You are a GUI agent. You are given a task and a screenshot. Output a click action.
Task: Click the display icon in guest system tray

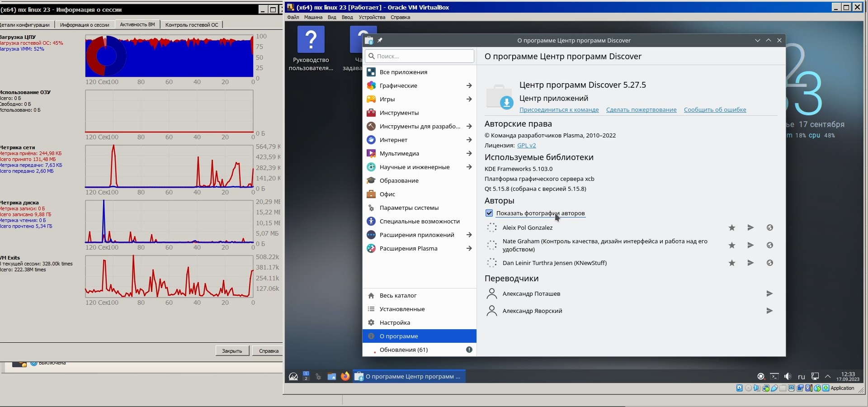pos(815,376)
